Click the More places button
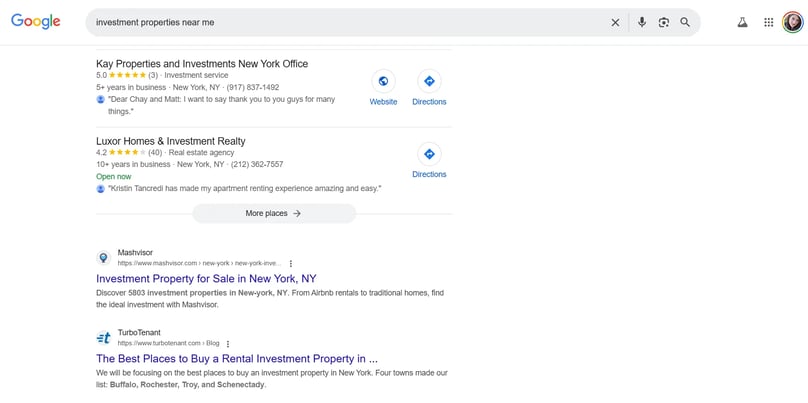The height and width of the screenshot is (403, 808). 274,213
